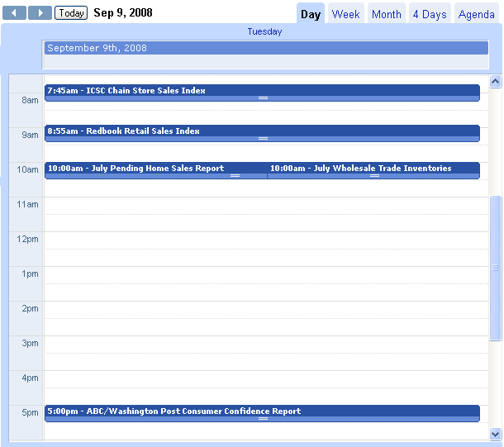
Task: Click the 10am time label
Action: (27, 169)
